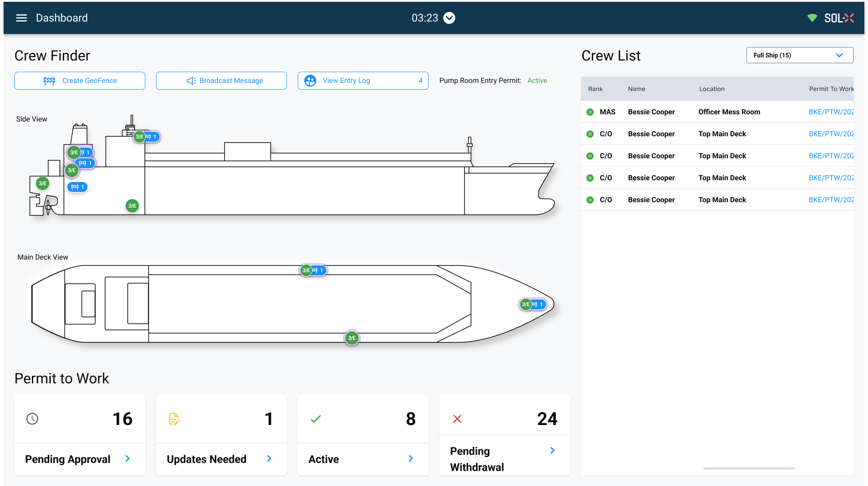The height and width of the screenshot is (486, 868).
Task: Expand Pending Withdrawal permits arrow
Action: (x=552, y=451)
